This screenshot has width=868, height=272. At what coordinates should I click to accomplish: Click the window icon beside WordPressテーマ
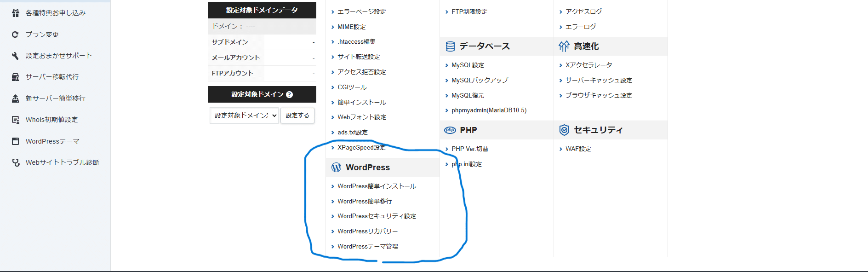(x=15, y=141)
